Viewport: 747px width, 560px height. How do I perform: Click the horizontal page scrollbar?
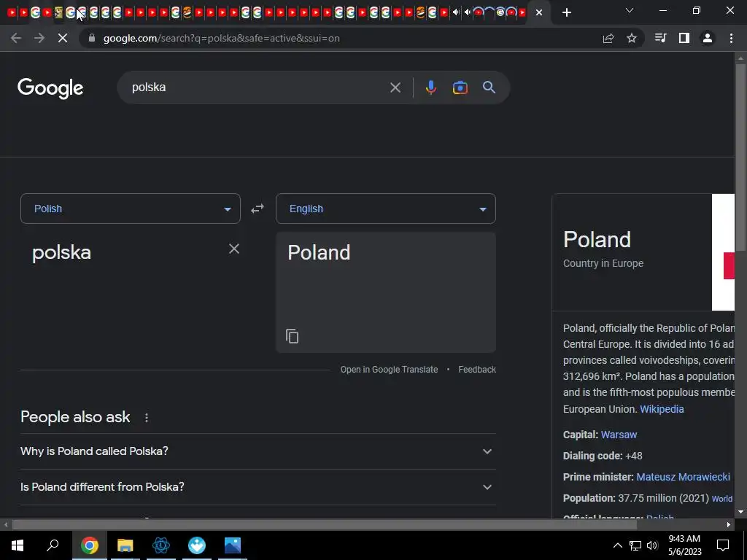[325, 525]
